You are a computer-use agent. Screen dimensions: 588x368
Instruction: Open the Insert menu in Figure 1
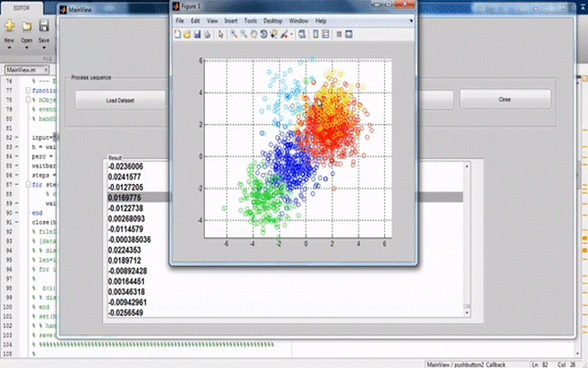click(x=231, y=21)
